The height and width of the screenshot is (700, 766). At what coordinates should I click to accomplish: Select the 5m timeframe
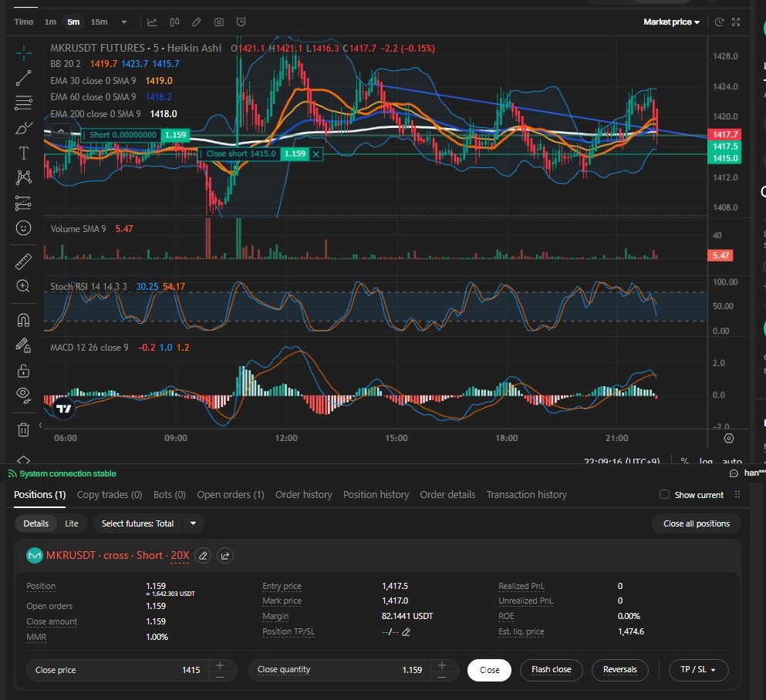(x=73, y=22)
